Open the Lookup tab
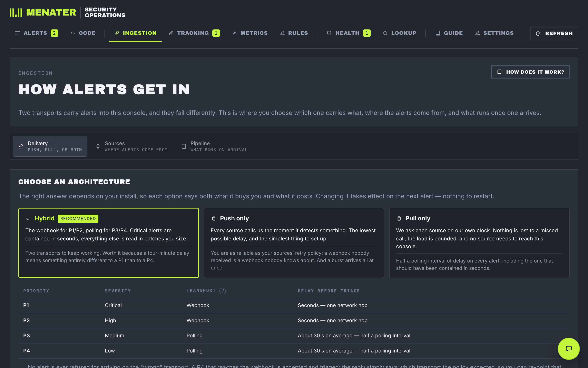 pyautogui.click(x=399, y=33)
